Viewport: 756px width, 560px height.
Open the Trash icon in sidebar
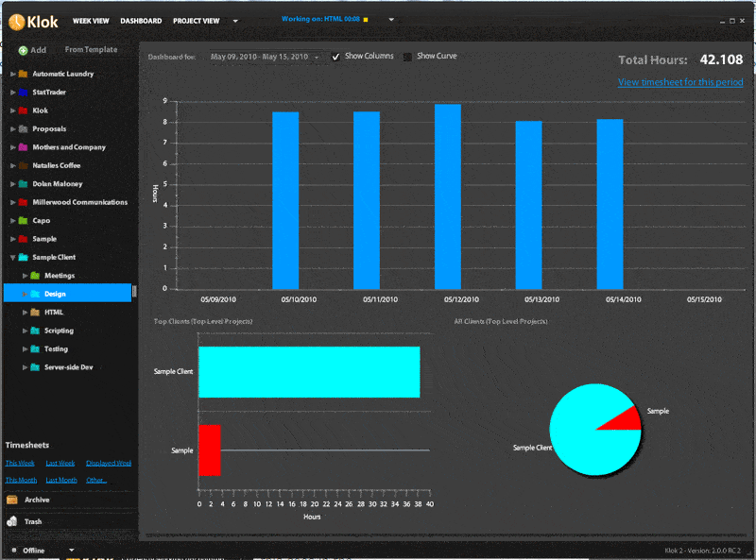point(12,521)
